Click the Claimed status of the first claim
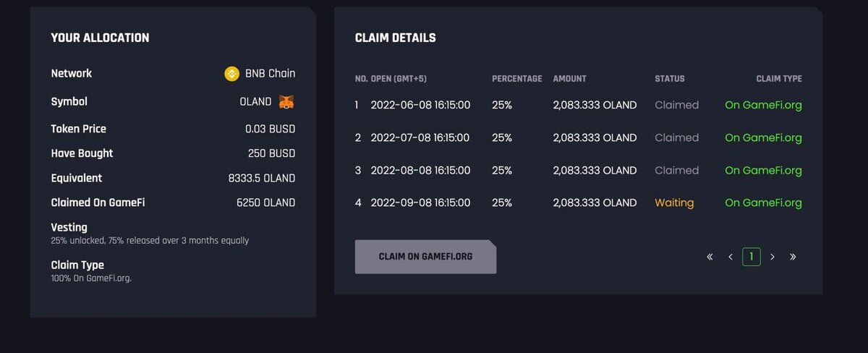Screen dimensions: 868x353 [676, 105]
